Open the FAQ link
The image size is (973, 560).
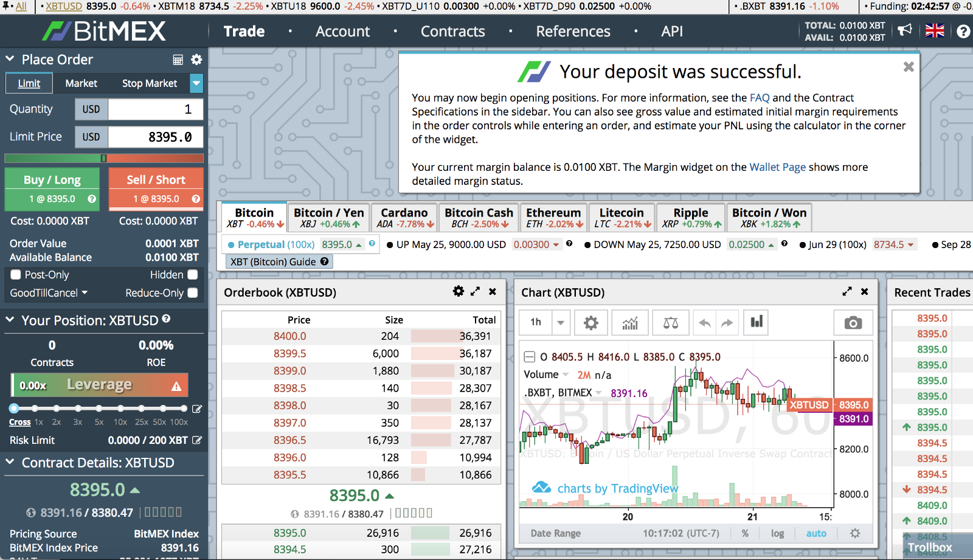[x=760, y=98]
